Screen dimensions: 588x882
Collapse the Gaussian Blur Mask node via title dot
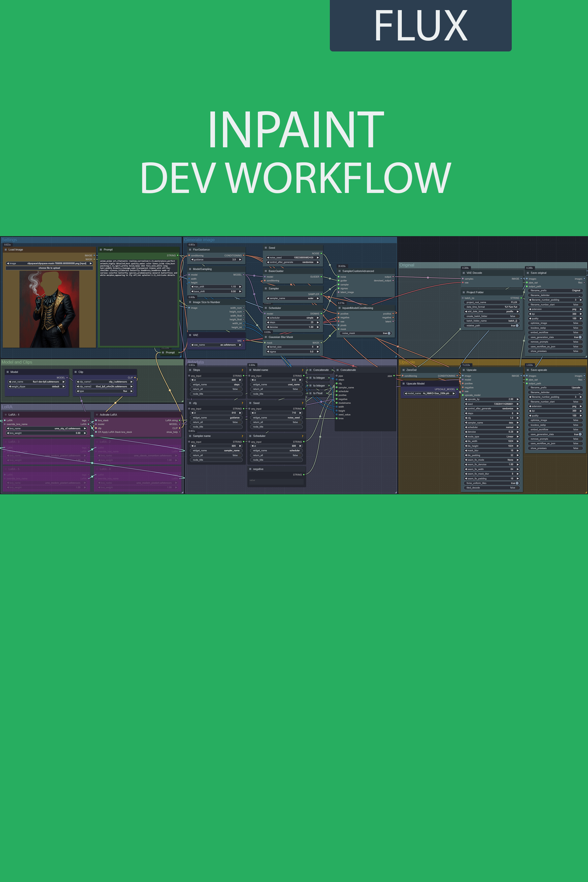point(266,337)
